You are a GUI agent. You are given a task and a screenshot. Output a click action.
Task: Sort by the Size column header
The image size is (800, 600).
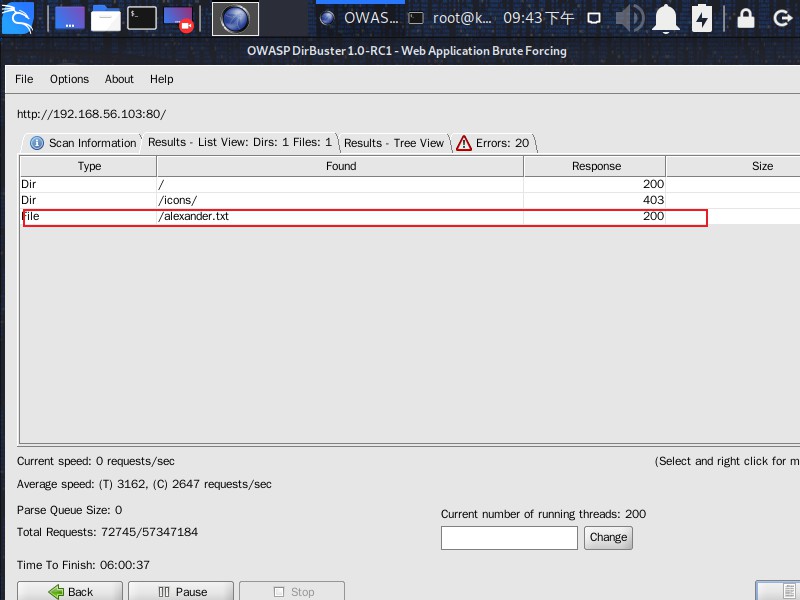(x=733, y=166)
